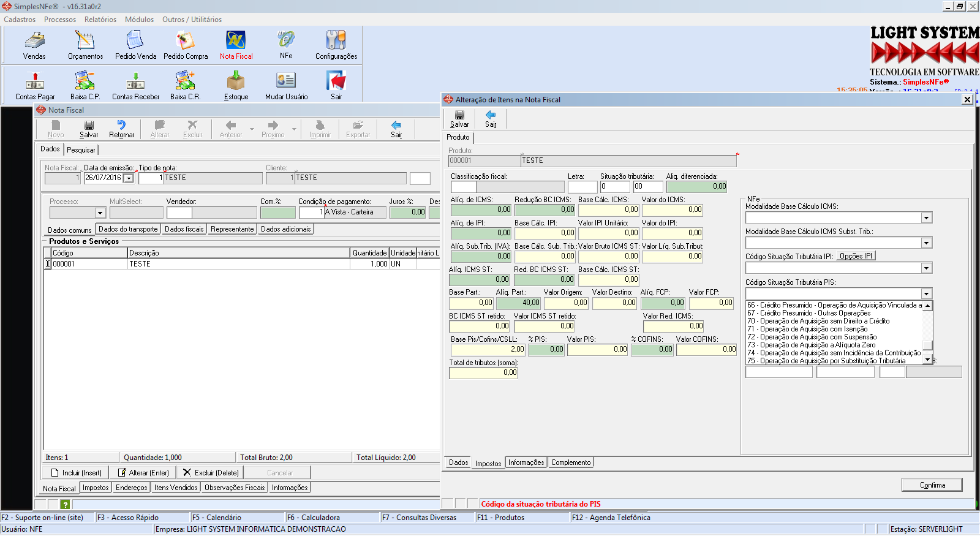Open the Pedido Compra icon
980x536 pixels.
(x=186, y=45)
